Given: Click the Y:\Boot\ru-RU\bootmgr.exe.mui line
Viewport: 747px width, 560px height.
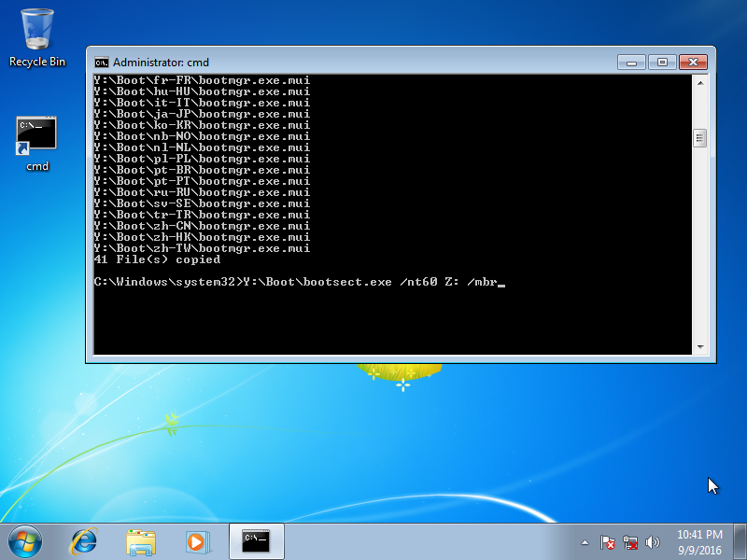Looking at the screenshot, I should [202, 192].
